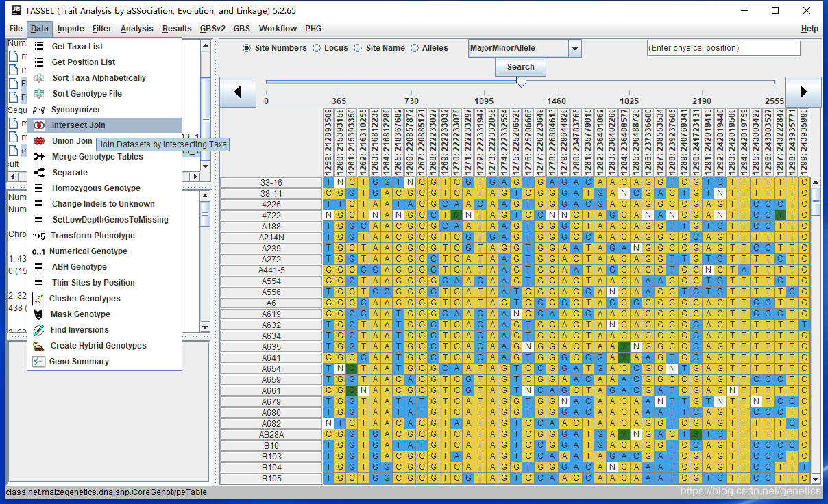Click the Change Indels to Unknown icon
The image size is (828, 504).
click(39, 204)
